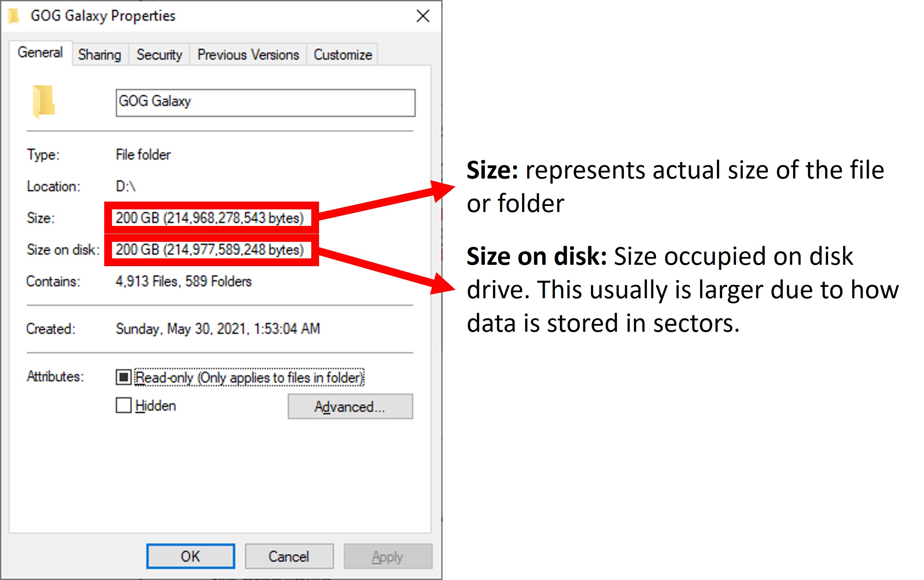
Task: Select the Previous Versions tab
Action: 249,54
